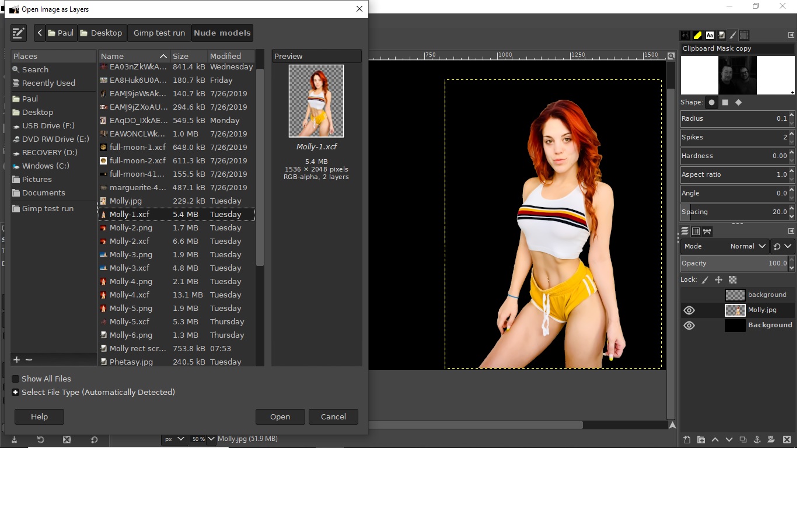Select the square brush shape

(725, 102)
